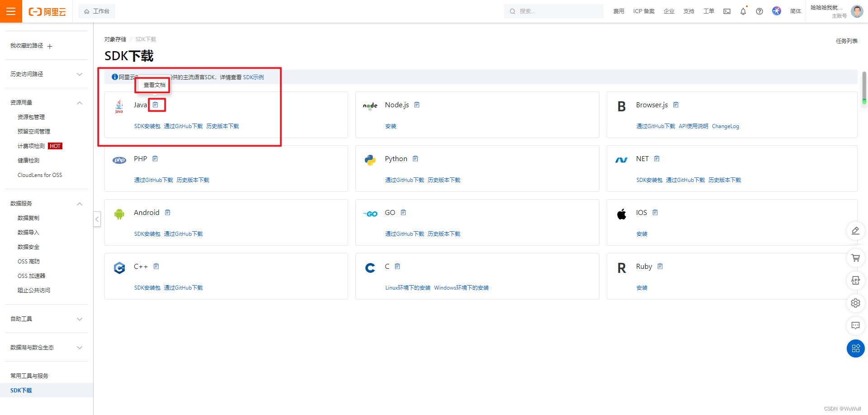Open the floating feedback chat button
The image size is (868, 415).
(855, 326)
